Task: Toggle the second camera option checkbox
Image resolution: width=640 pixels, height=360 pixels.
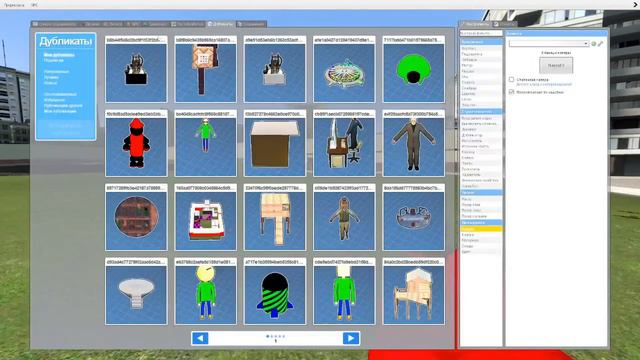Action: 511,92
